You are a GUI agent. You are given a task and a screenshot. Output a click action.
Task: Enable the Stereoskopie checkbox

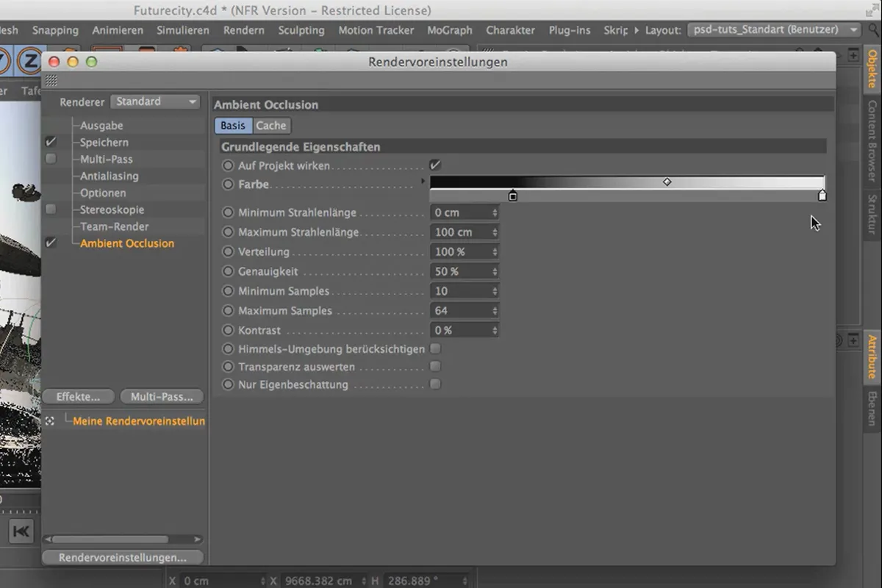[51, 209]
